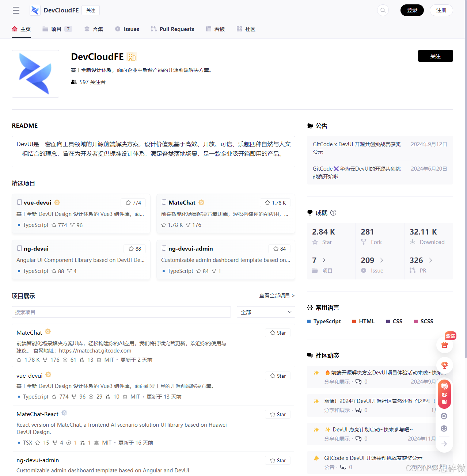Click the followers icon beside 597 关注者
The height and width of the screenshot is (476, 467).
(x=74, y=82)
